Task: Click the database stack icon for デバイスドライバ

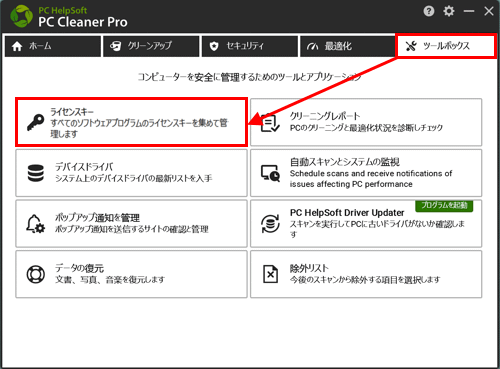Action: coord(36,173)
